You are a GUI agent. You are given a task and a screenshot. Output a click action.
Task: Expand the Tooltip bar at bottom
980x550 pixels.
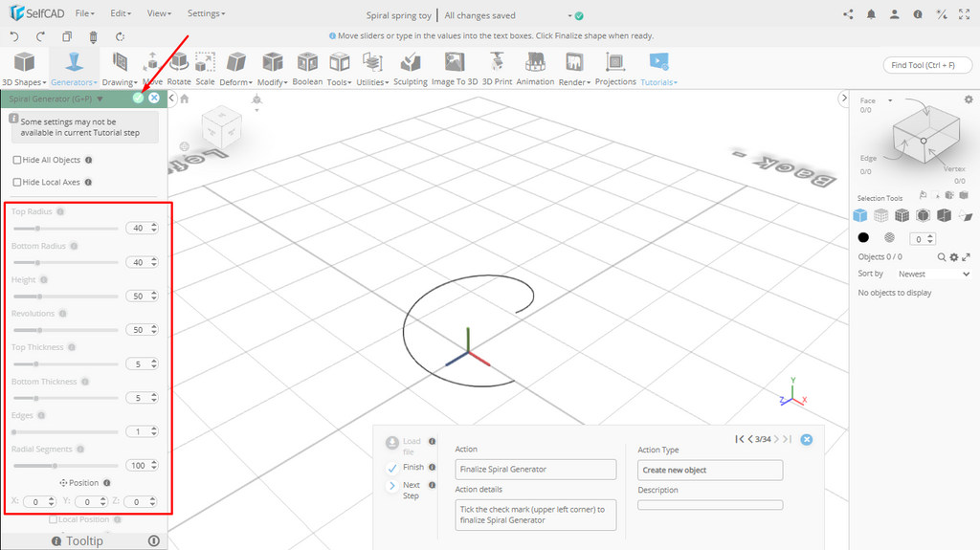point(84,540)
